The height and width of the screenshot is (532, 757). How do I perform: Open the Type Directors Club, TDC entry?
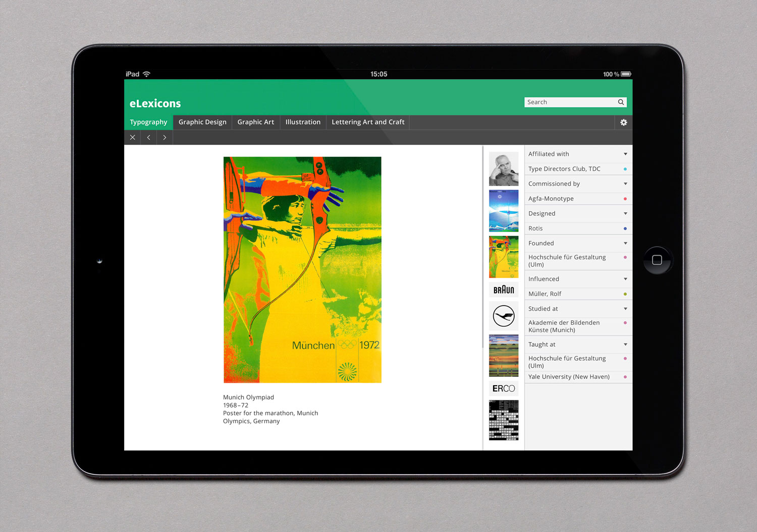point(578,169)
